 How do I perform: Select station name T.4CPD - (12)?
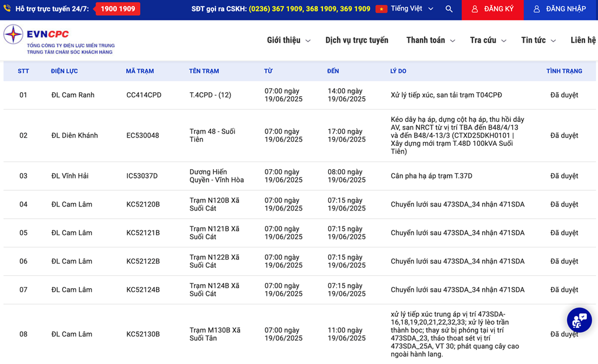point(210,95)
